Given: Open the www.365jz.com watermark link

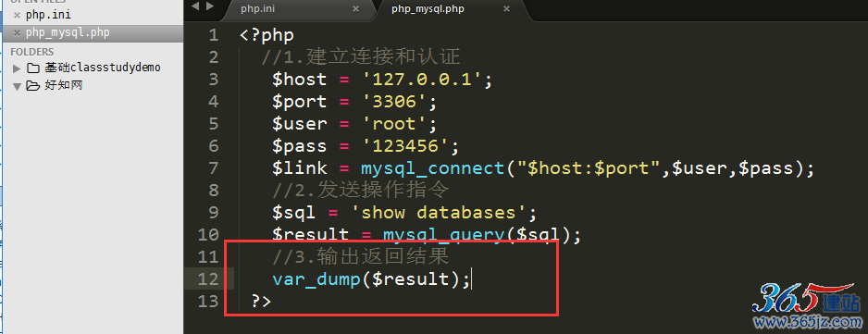Looking at the screenshot, I should click(808, 321).
